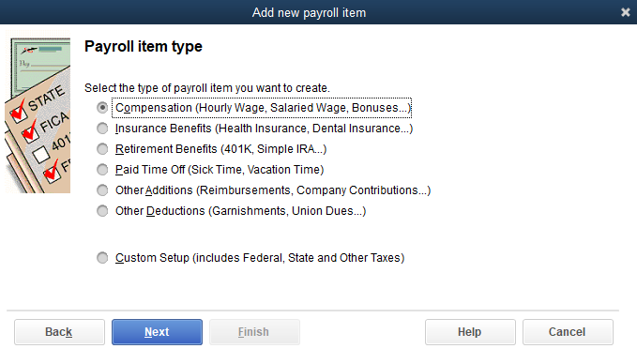Click the Other Deductions (Garnishments...) label
This screenshot has width=637, height=364.
click(x=240, y=211)
